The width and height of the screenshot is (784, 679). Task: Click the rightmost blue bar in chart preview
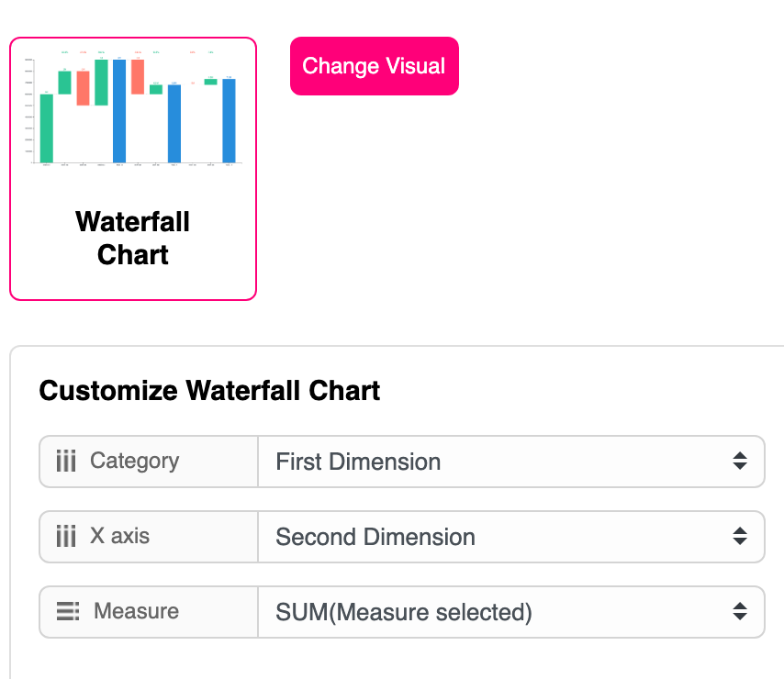(229, 120)
